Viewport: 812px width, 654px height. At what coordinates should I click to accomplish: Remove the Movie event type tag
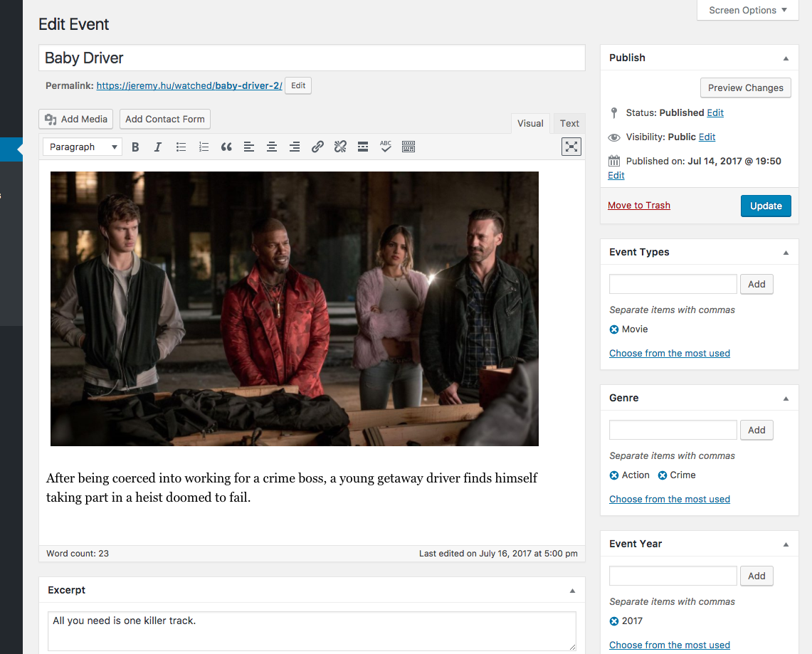pos(614,329)
